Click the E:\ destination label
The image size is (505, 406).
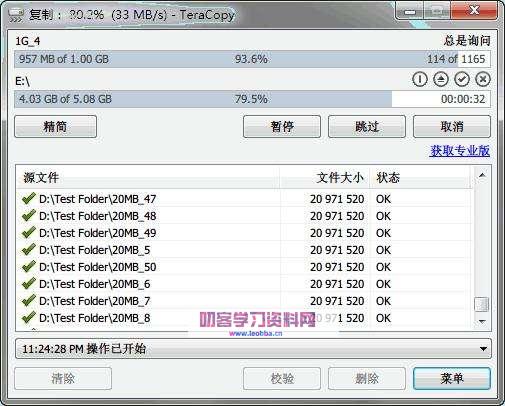coord(23,81)
